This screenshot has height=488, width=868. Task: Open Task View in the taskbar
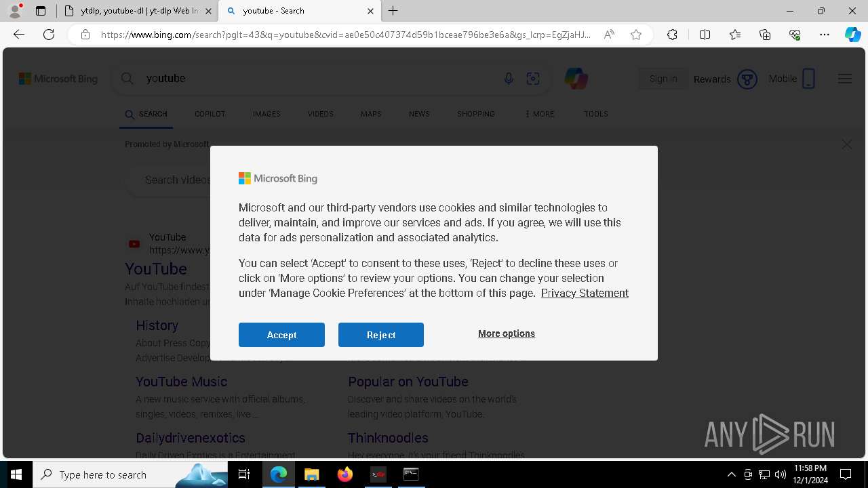245,474
